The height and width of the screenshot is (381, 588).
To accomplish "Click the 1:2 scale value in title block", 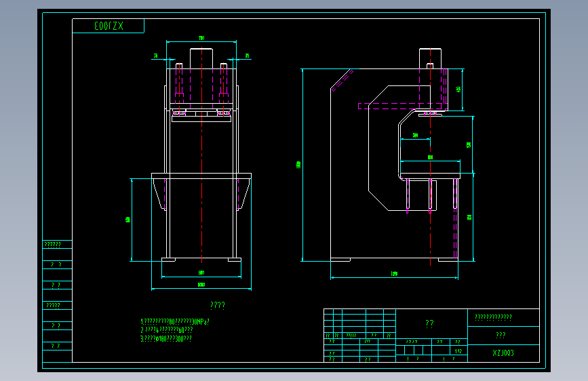I will pyautogui.click(x=458, y=351).
